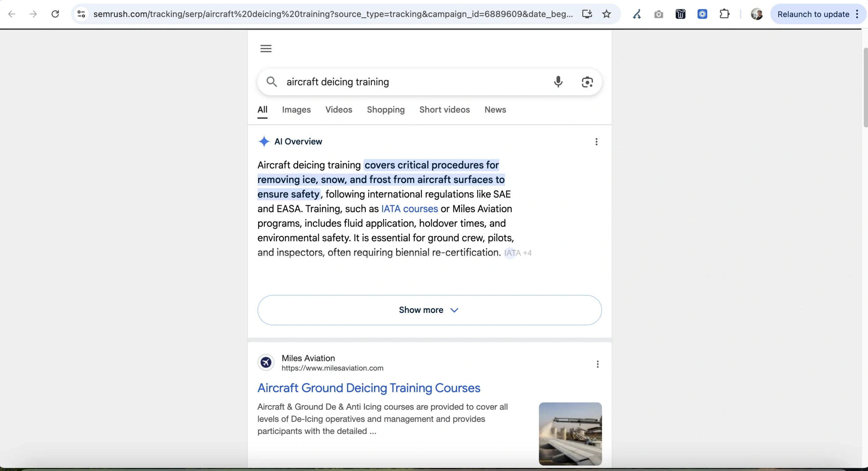
Task: Open the hamburger menu icon
Action: click(266, 49)
